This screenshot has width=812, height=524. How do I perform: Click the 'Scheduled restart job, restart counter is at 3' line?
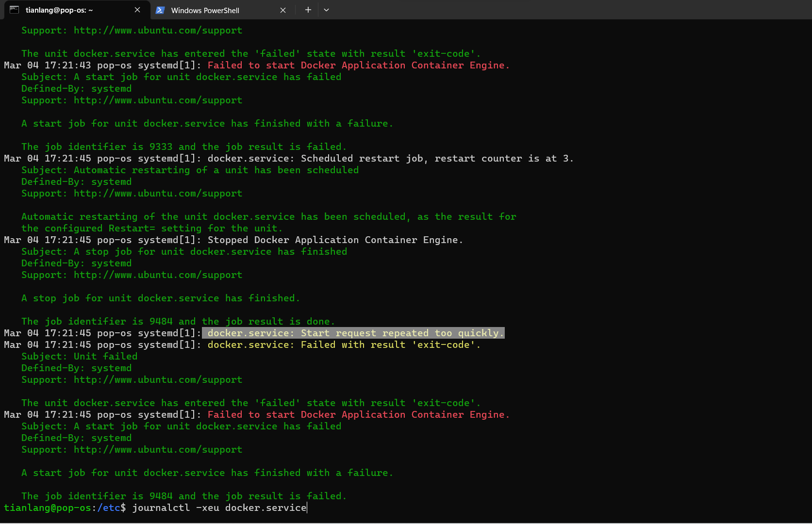289,158
